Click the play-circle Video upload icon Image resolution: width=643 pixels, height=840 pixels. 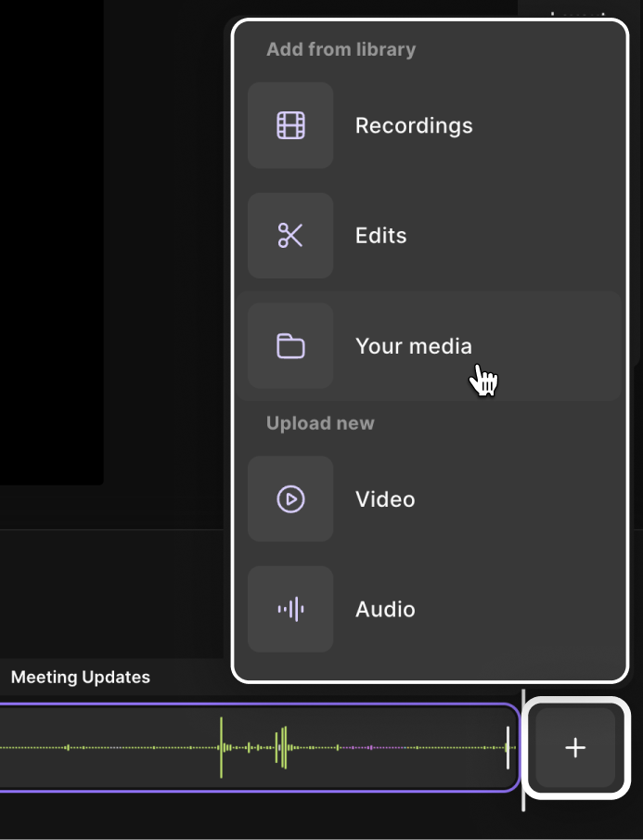[290, 499]
